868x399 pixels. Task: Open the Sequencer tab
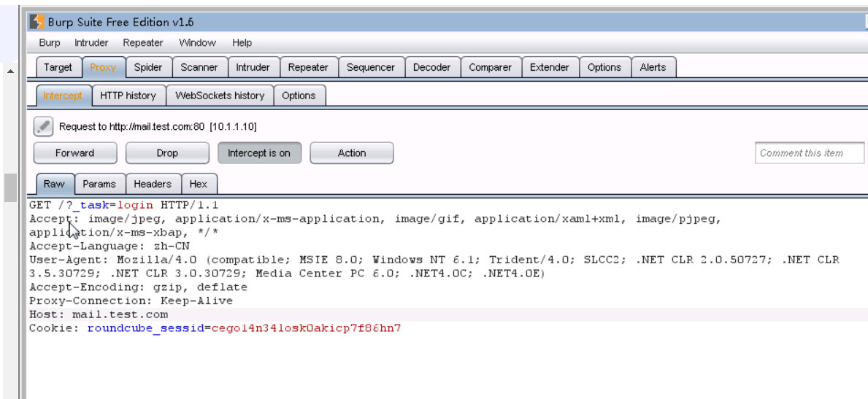tap(371, 67)
